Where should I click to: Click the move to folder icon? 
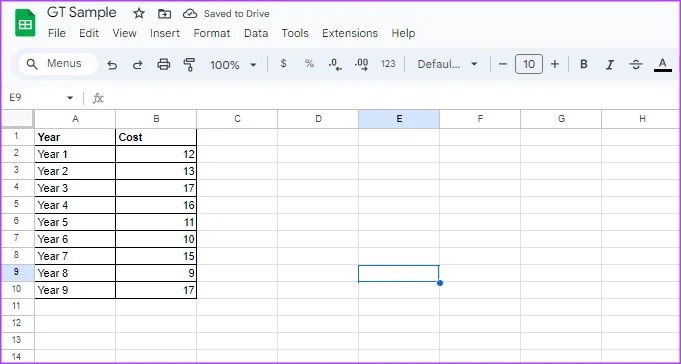[164, 14]
